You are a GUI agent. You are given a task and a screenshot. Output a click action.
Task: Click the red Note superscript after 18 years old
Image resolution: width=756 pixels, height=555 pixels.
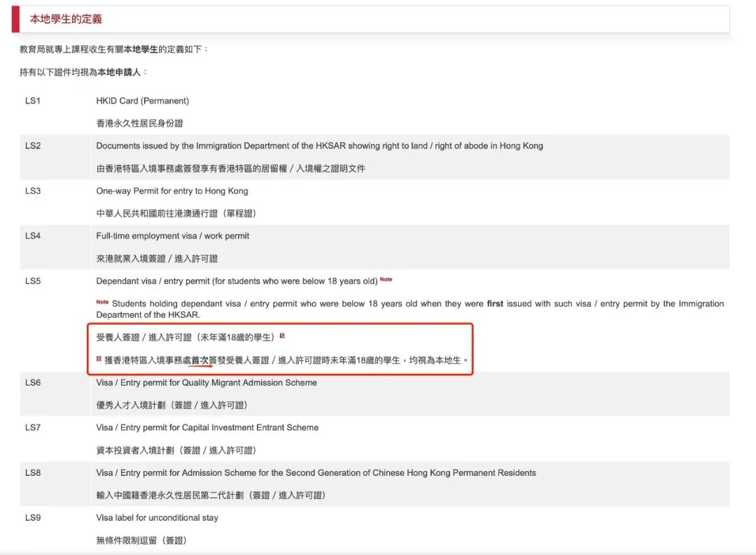[386, 279]
